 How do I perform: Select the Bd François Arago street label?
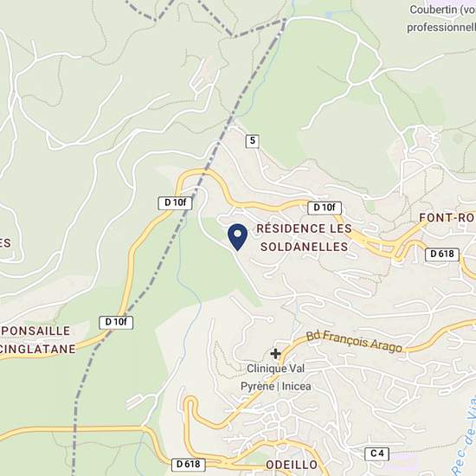[x=354, y=342]
